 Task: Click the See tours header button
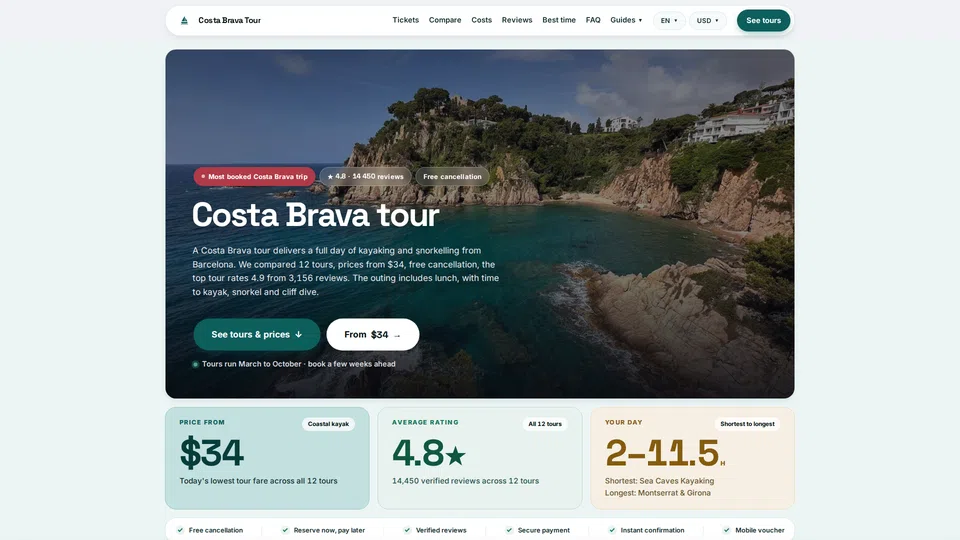pos(763,20)
